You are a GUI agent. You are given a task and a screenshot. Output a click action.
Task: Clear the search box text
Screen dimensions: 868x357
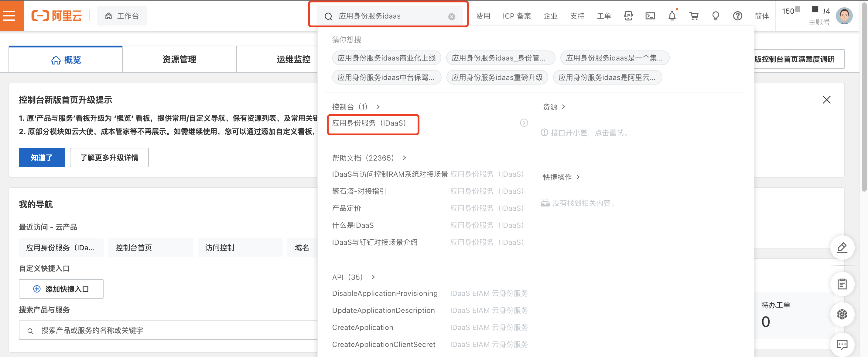tap(452, 16)
